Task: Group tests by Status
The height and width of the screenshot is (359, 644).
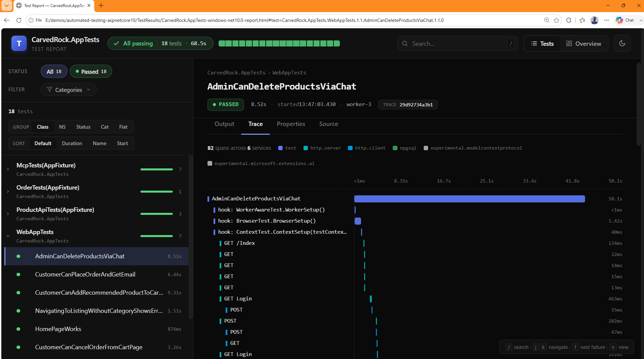Action: point(83,127)
